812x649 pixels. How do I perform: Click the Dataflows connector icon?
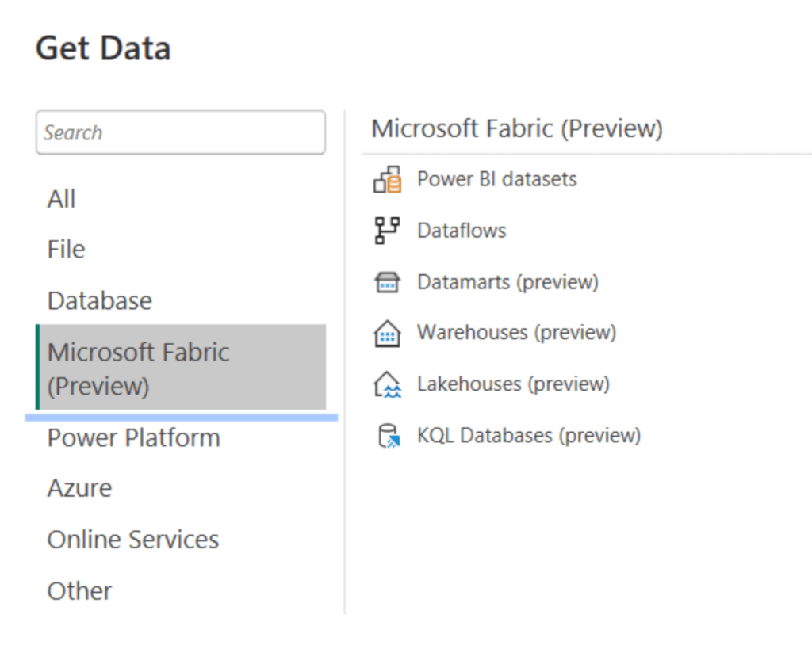388,230
